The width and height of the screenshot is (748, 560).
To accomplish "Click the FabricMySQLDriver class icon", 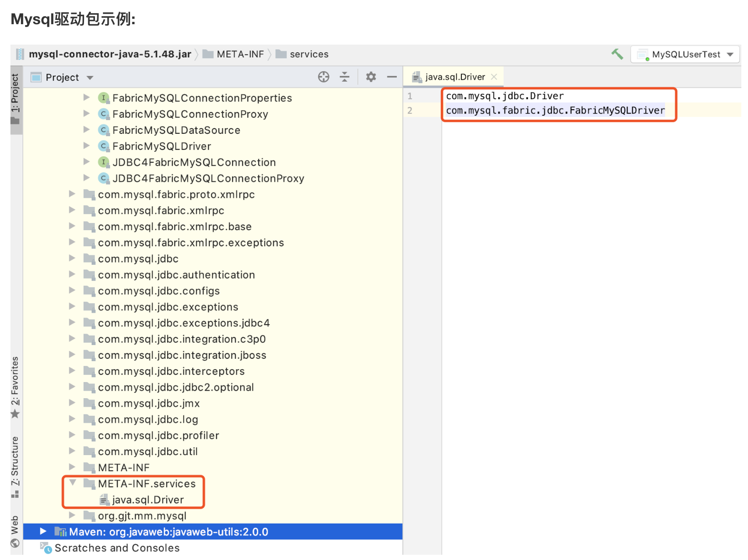I will point(103,146).
